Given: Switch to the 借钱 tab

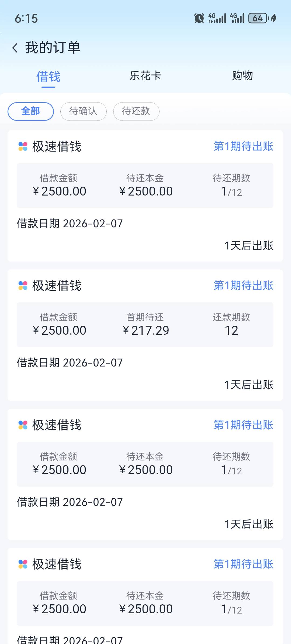Looking at the screenshot, I should (48, 77).
